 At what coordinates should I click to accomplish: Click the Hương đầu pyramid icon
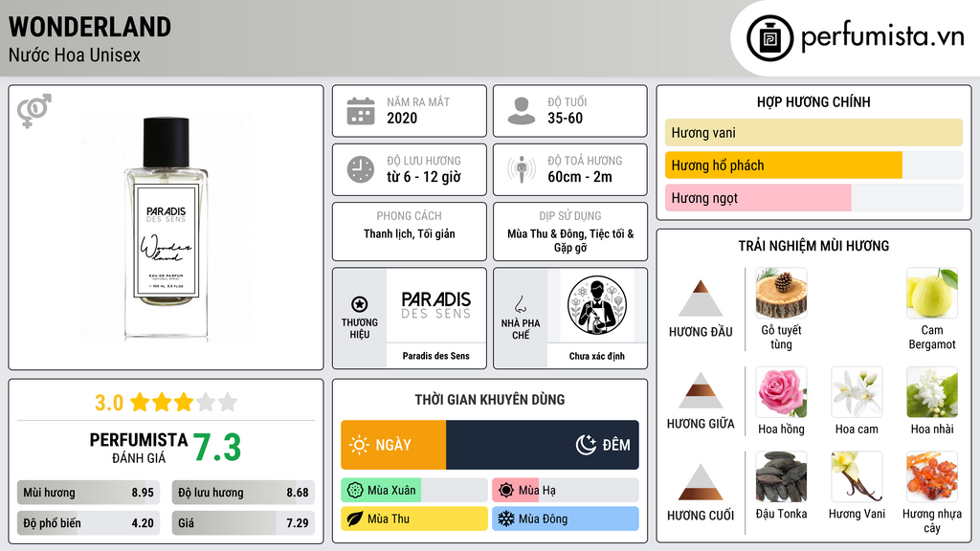point(701,298)
